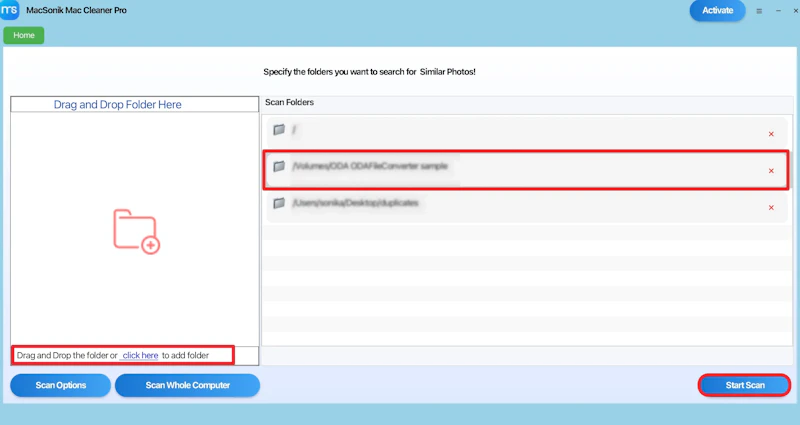
Task: Click the "Drag and Drop Folder Here" header
Action: (x=117, y=105)
